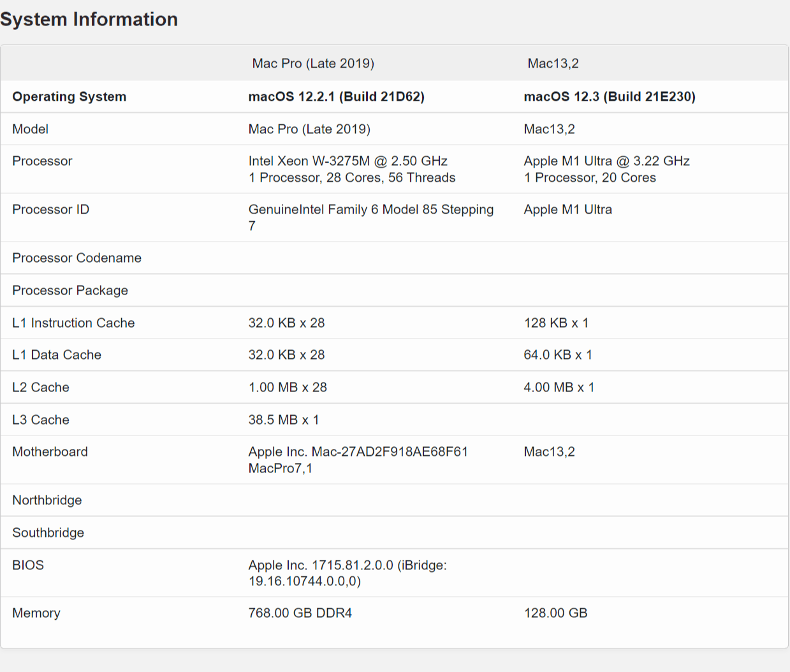
Task: Click the Northbridge row label
Action: point(47,500)
